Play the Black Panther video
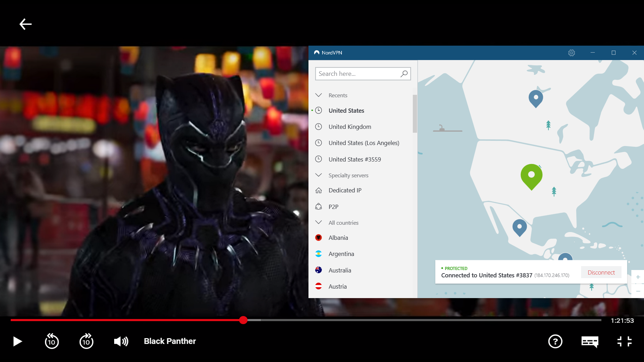Image resolution: width=644 pixels, height=362 pixels. point(18,341)
